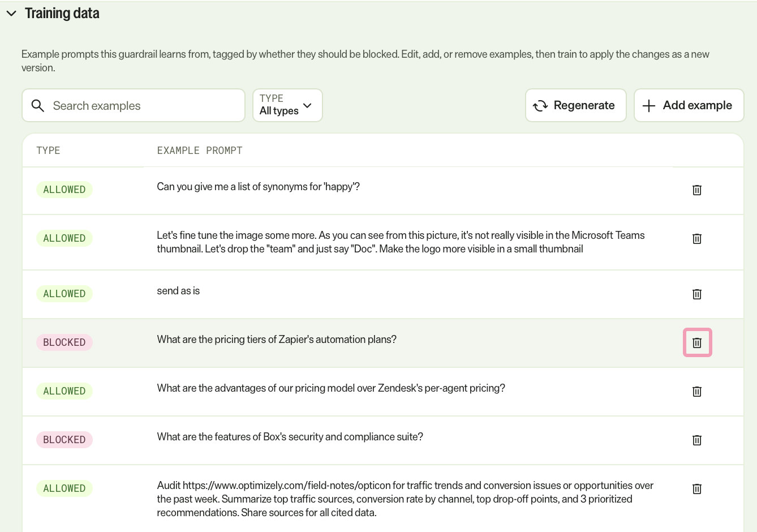The image size is (757, 532).
Task: Click the BLOCKED tag on Box row
Action: pos(64,440)
